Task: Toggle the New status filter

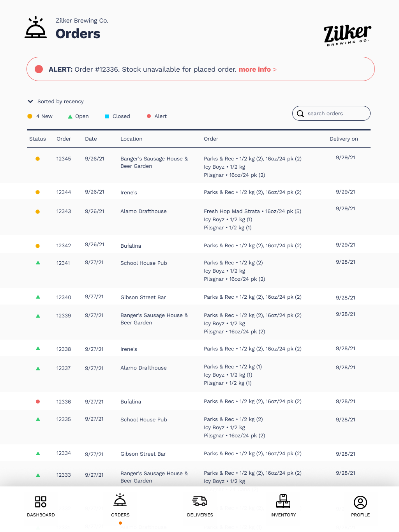Action: pyautogui.click(x=40, y=116)
